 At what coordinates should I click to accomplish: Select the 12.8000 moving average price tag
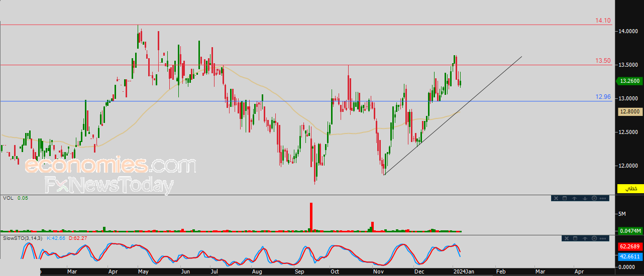point(629,112)
